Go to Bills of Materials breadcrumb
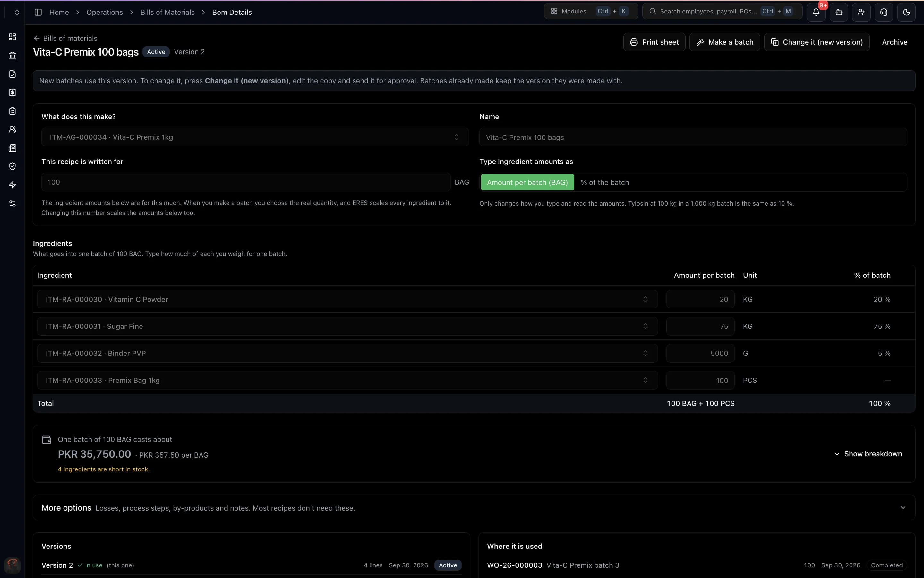Screen dimensions: 924x578 pyautogui.click(x=167, y=12)
